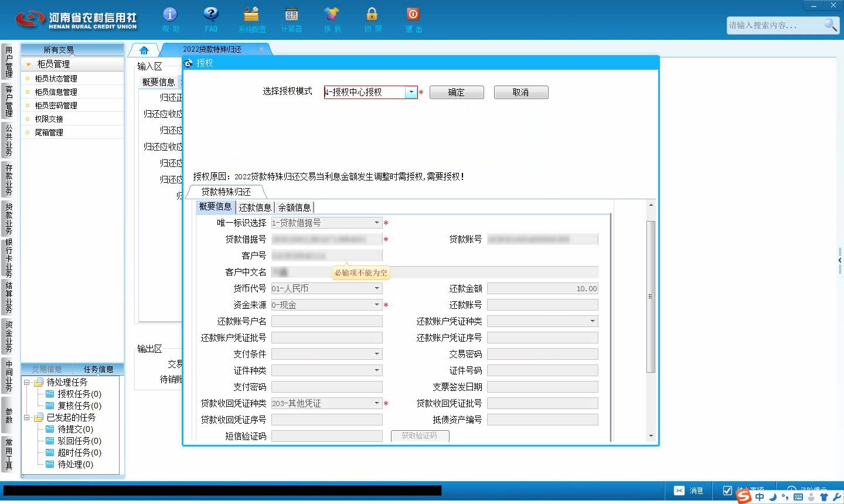Collapse the 待处理任务 tree node

26,382
